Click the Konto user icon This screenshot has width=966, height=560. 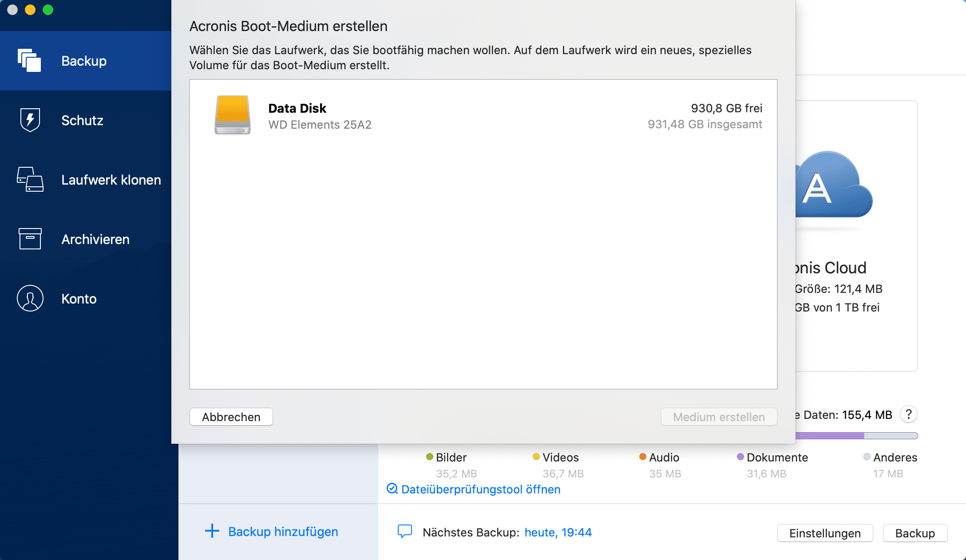click(x=30, y=298)
